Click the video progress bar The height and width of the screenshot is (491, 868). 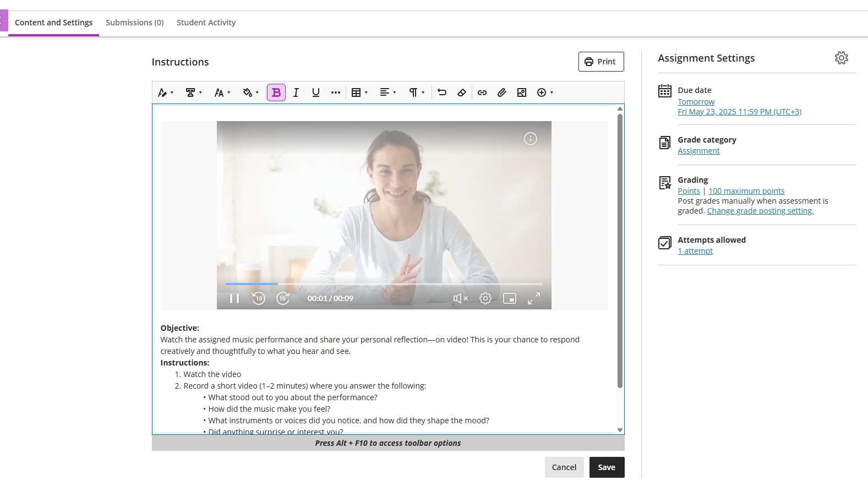(384, 284)
